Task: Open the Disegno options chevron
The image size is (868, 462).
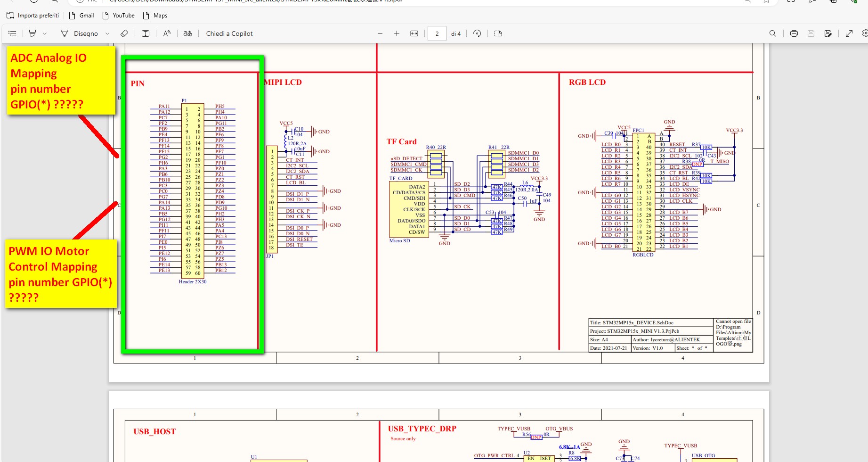Action: [x=107, y=33]
